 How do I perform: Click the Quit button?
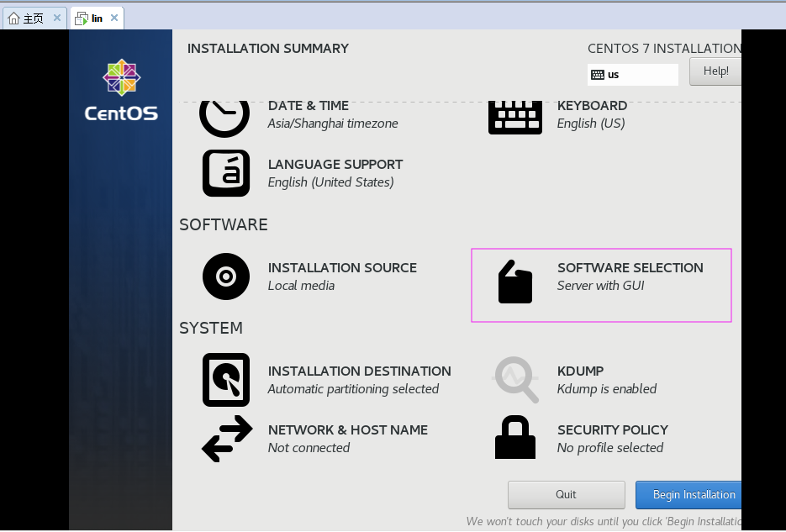coord(567,494)
